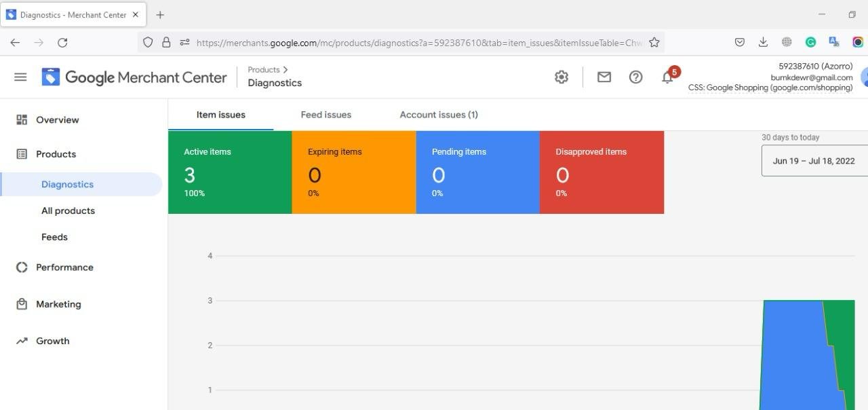Click the tracking protection shield icon
Image resolution: width=868 pixels, height=410 pixels.
point(148,42)
